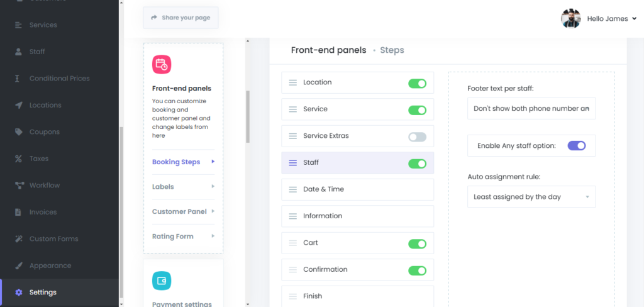The image size is (644, 307).
Task: Select Invoices in the sidebar menu
Action: coord(43,212)
